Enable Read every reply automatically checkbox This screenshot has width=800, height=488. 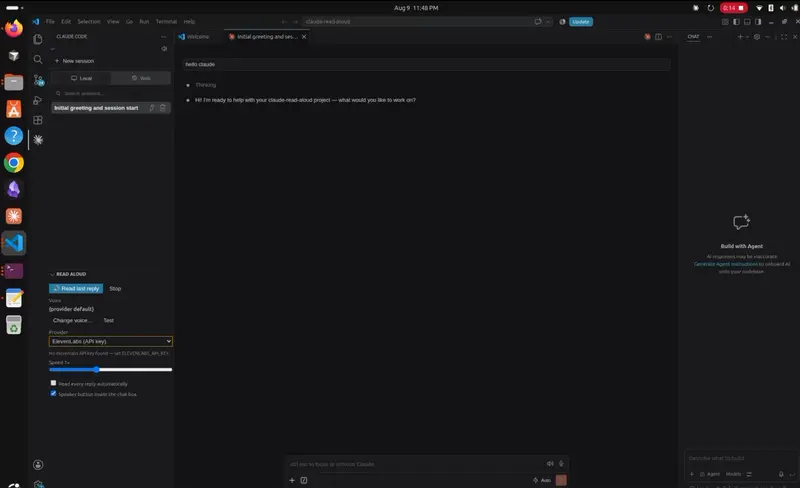[53, 383]
